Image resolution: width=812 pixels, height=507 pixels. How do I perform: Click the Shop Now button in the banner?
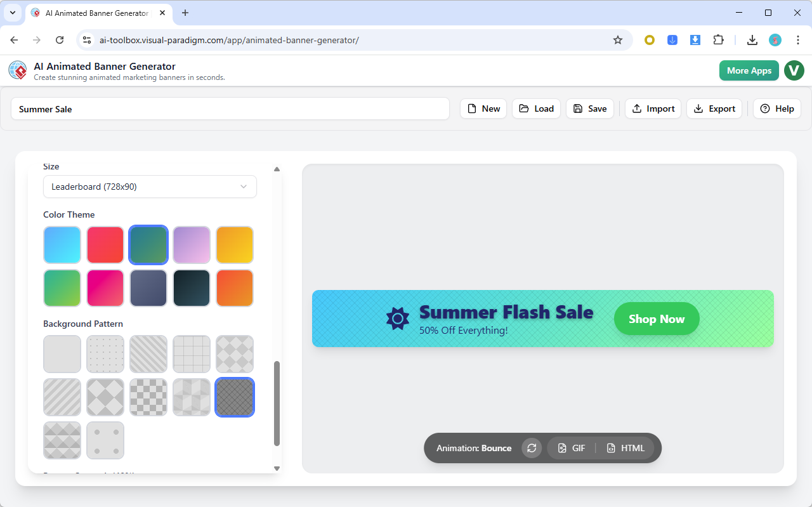click(x=657, y=319)
